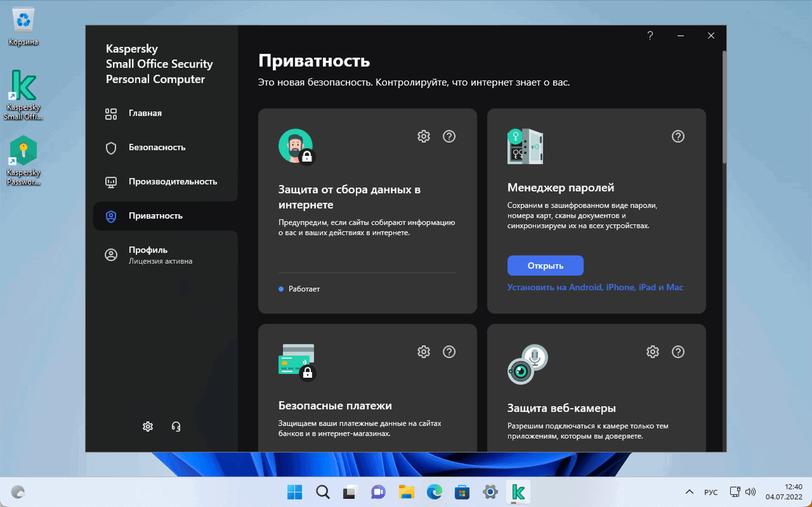Click the credit card safe payments icon
The image size is (812, 507).
(x=297, y=363)
